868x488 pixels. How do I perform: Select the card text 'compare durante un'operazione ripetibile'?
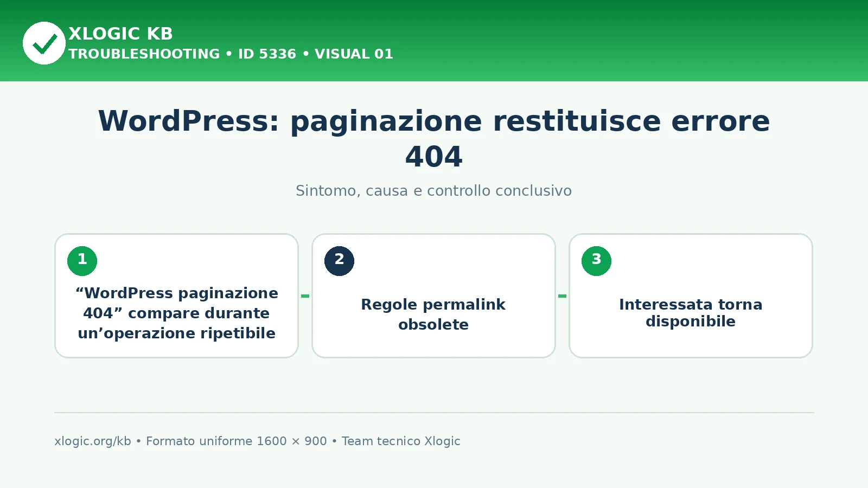(177, 323)
